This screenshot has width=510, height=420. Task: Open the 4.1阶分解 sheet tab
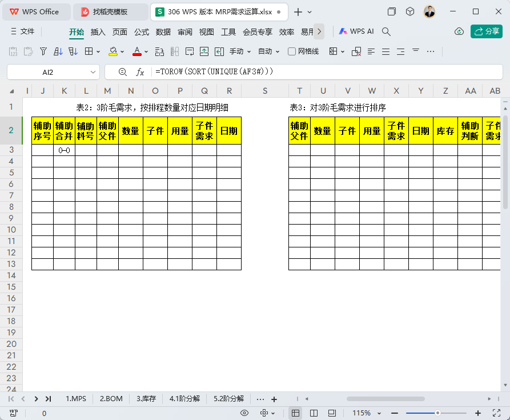(x=184, y=399)
